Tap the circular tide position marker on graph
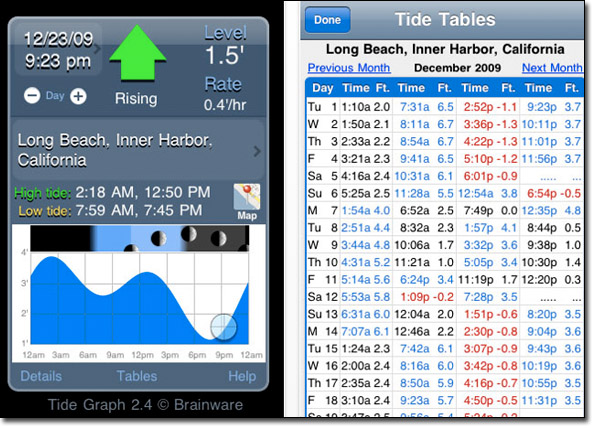595x428 pixels. 224,326
